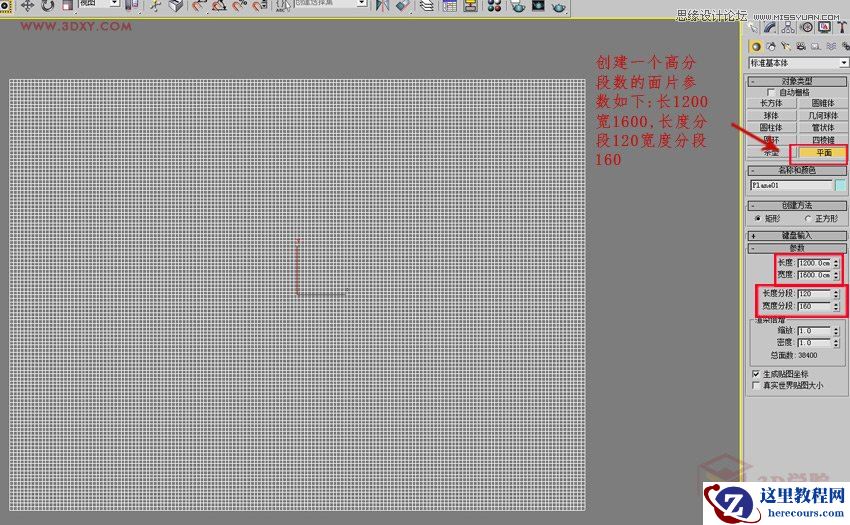Switch to the Hierarchy panel tab
Viewport: 850px width, 525px height.
tap(788, 27)
